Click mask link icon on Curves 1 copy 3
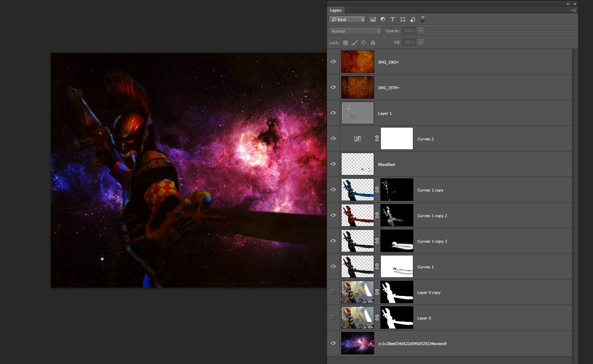Screen dimensions: 593x364 [x=377, y=241]
